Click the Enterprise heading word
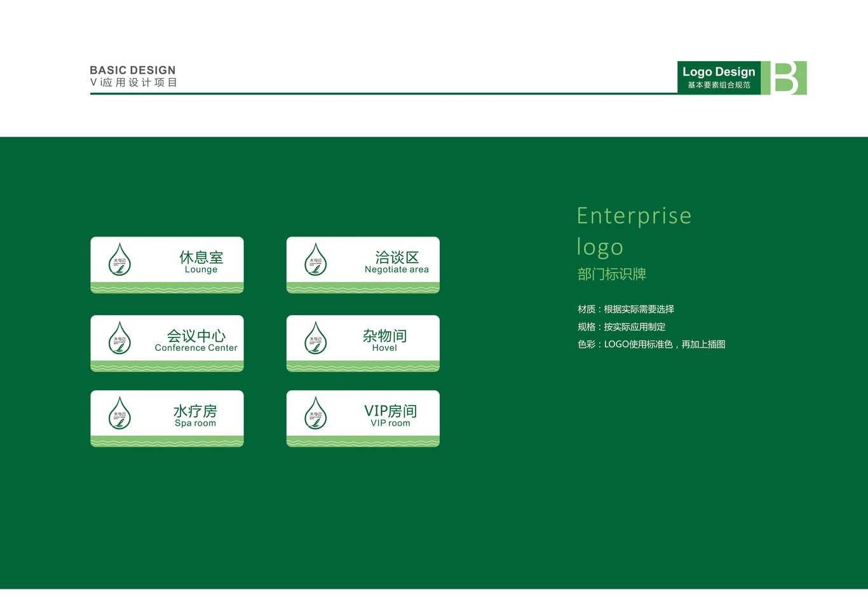Viewport: 868px width, 614px height. (634, 216)
